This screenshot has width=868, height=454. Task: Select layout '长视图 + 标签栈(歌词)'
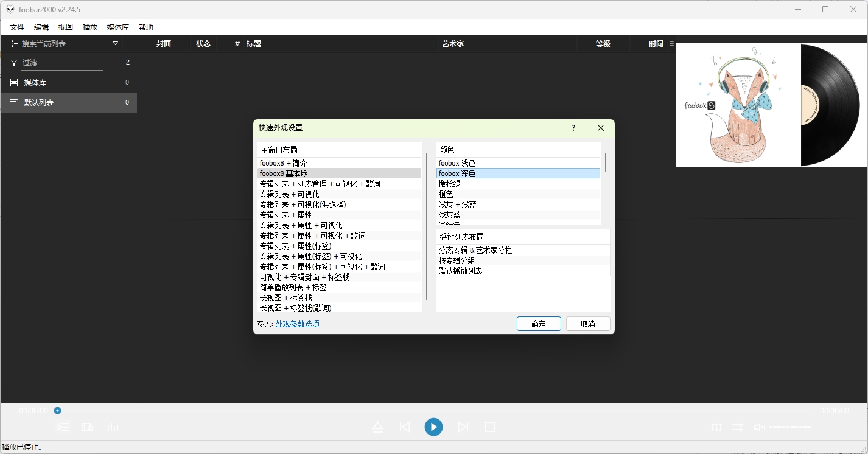point(339,308)
